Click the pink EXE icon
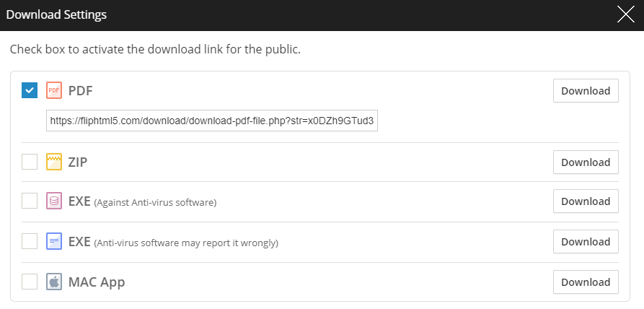The image size is (644, 309). click(x=54, y=201)
